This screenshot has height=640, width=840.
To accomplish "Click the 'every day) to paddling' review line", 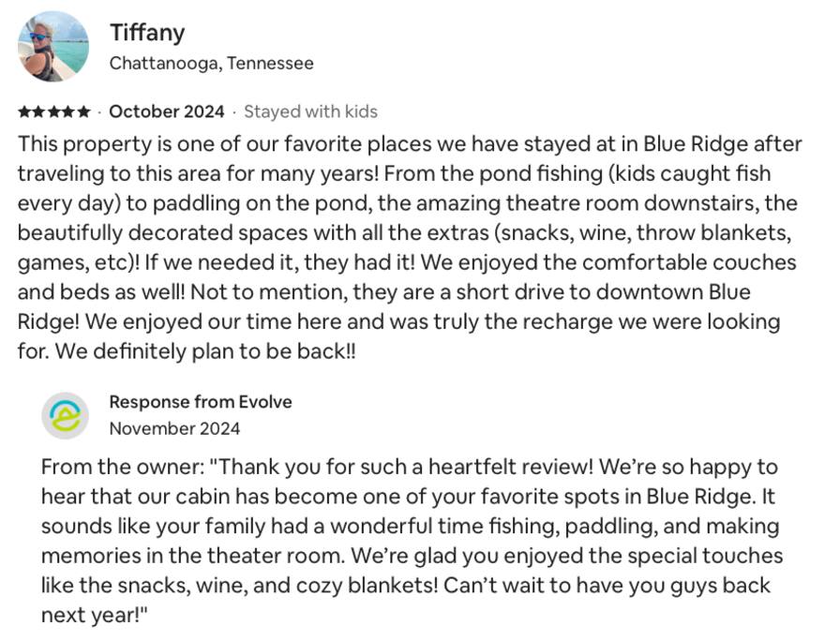I will 122,203.
